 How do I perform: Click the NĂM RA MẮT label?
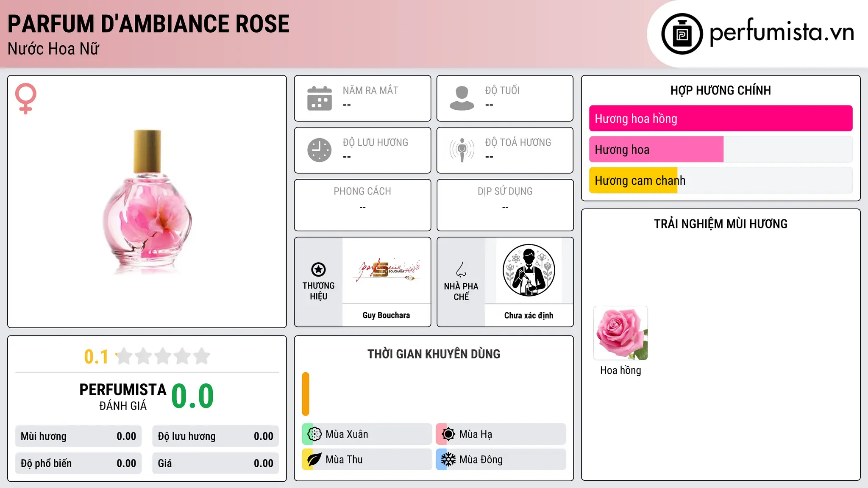coord(370,90)
